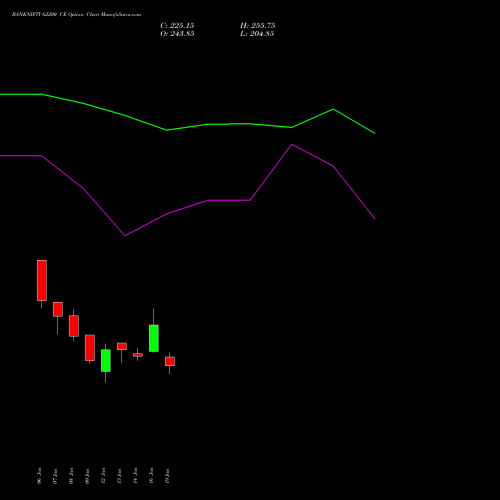Click the 13 Jan date axis label
The image size is (500, 500).
[119, 476]
